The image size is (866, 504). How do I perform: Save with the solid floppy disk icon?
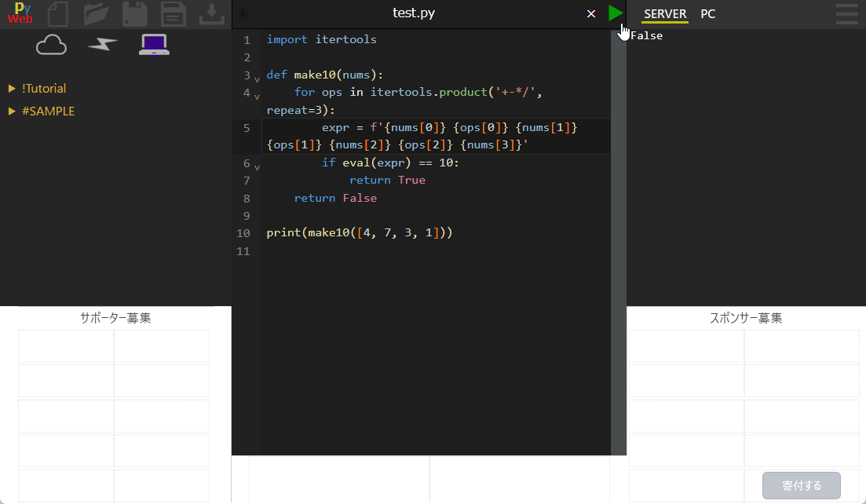[135, 14]
